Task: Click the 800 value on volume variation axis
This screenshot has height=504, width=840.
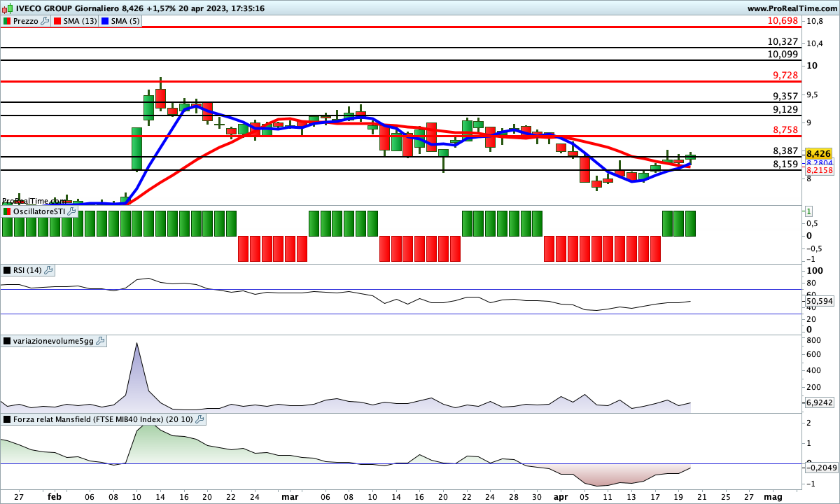Action: point(813,341)
